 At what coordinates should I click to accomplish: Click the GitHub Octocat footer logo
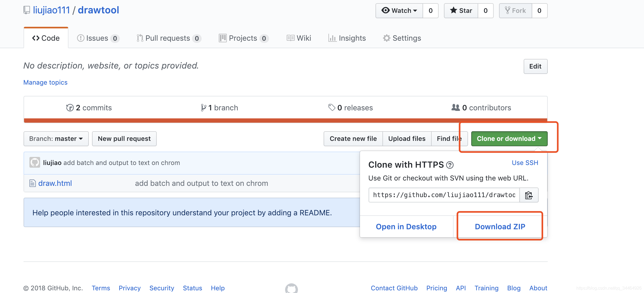(x=291, y=289)
